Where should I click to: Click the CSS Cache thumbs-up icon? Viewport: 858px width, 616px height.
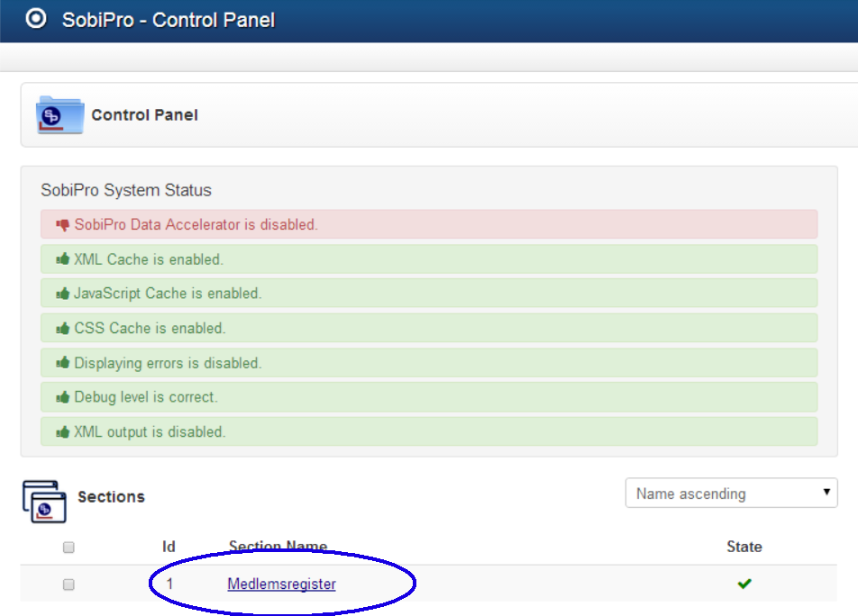coord(63,328)
